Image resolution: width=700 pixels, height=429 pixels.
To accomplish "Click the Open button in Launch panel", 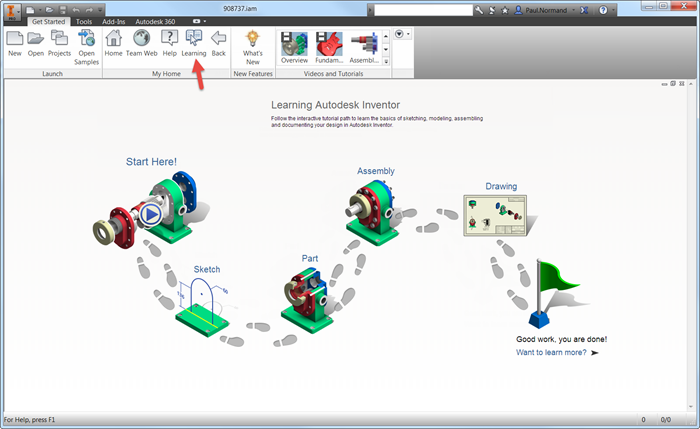I will point(36,43).
